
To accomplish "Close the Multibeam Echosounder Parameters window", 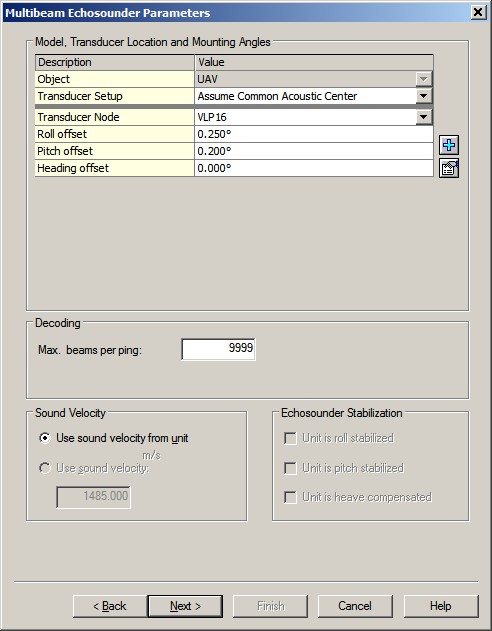I will tap(478, 12).
